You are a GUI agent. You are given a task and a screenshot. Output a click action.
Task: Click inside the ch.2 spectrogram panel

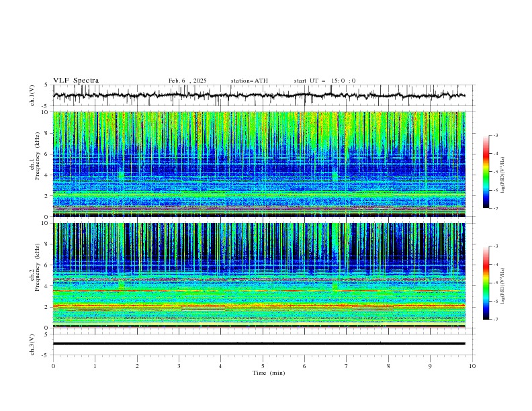click(259, 275)
